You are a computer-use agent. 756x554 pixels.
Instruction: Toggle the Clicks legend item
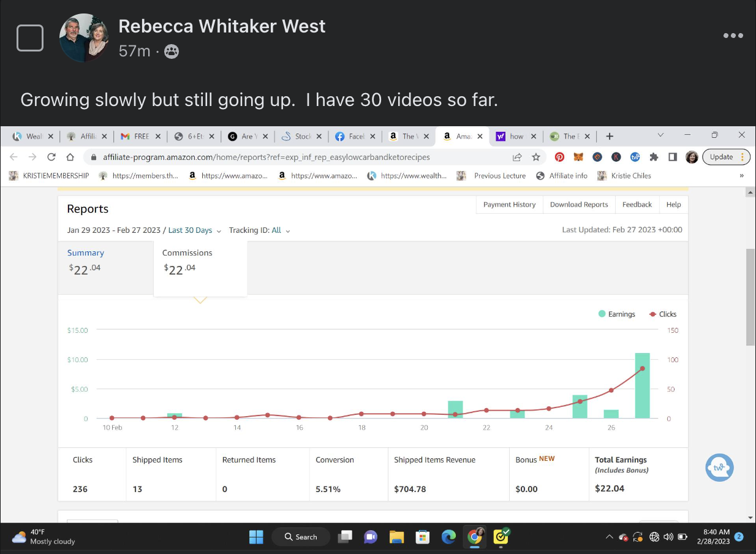click(x=662, y=314)
